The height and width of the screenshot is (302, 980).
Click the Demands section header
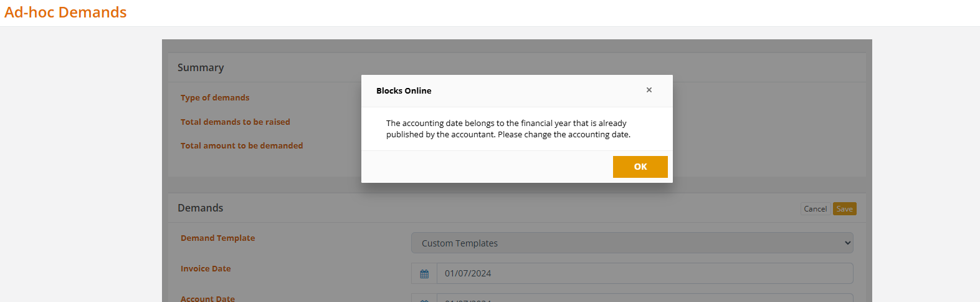200,208
